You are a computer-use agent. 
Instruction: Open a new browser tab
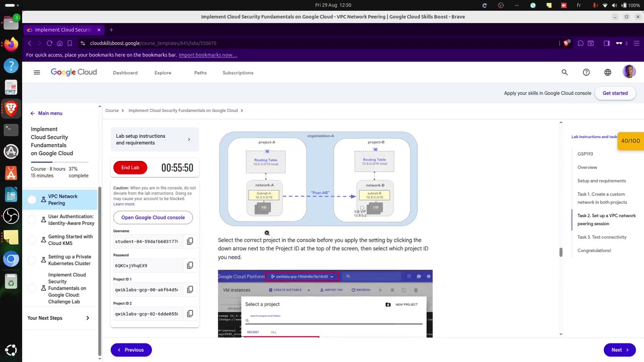pyautogui.click(x=111, y=30)
